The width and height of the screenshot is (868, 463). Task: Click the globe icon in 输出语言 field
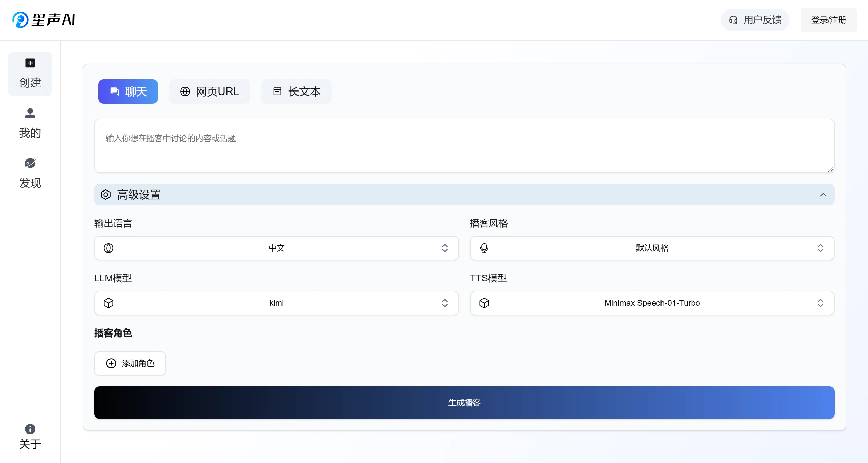[x=108, y=248]
